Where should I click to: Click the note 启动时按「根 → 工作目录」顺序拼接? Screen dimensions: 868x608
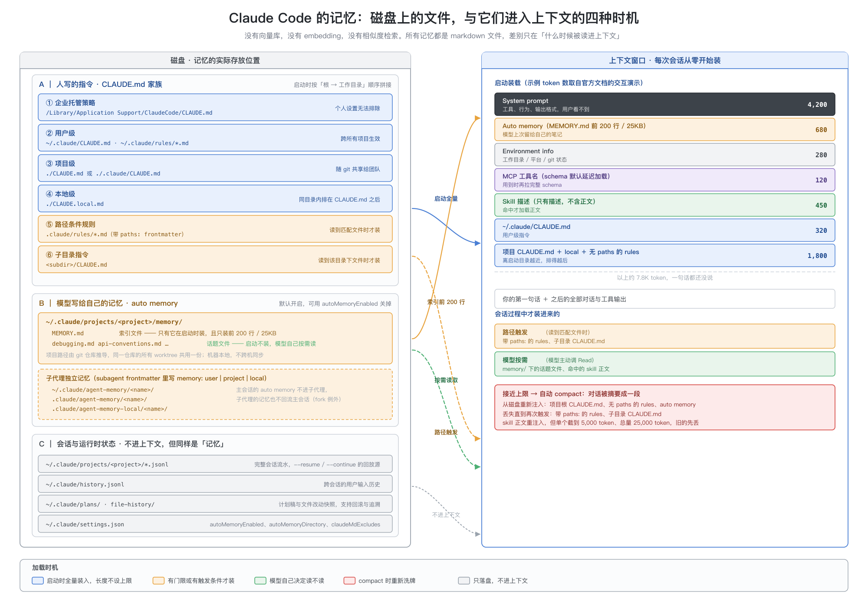[x=342, y=85]
